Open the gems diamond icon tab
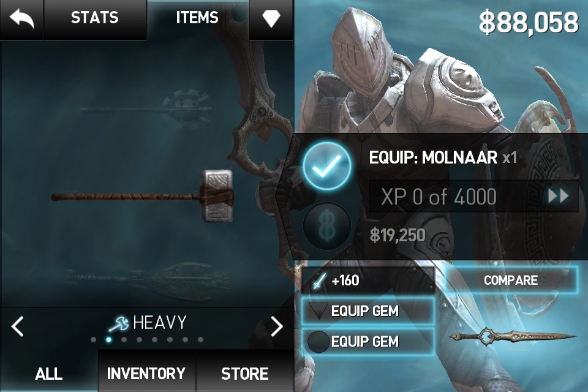This screenshot has width=588, height=392. pos(271,19)
